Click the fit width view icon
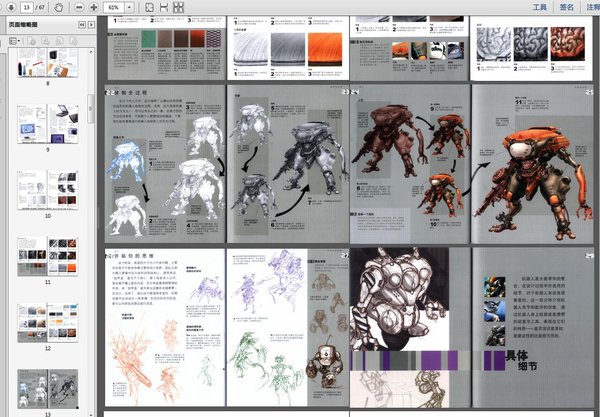600x417 pixels. tap(164, 7)
